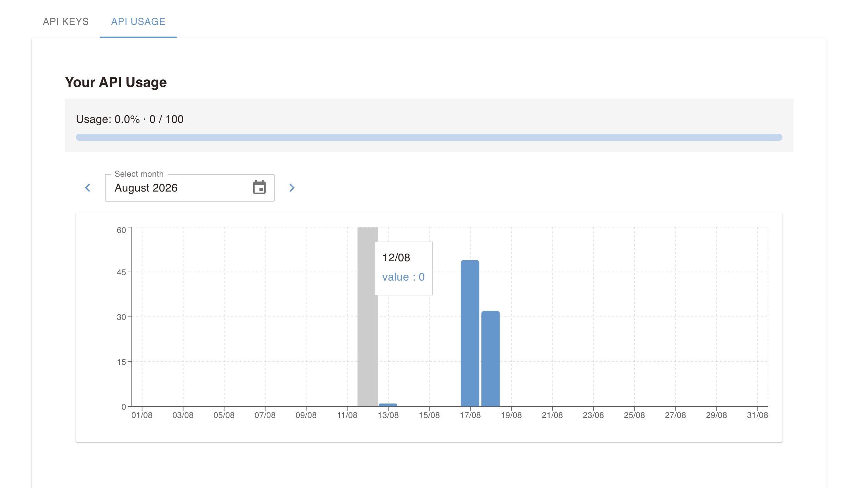Click the '21/08' axis label

pyautogui.click(x=552, y=415)
